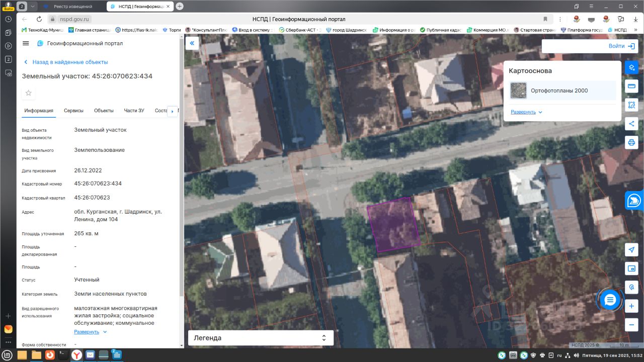Viewport: 644px width, 362px height.
Task: Expand permitted use text with Развернуть
Action: click(x=91, y=332)
